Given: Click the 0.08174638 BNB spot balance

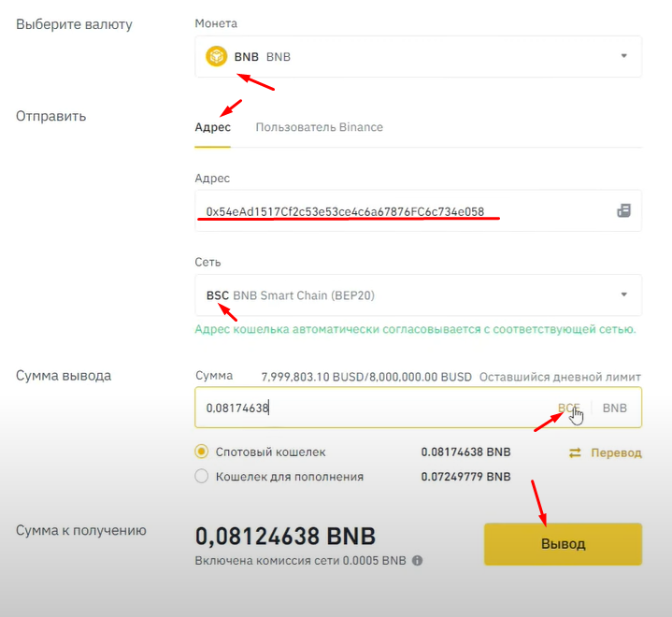Looking at the screenshot, I should point(465,452).
